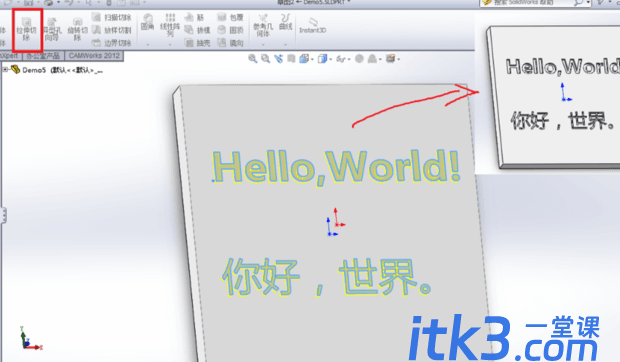Select the 旋转切除 revolved cut tool

click(x=78, y=30)
